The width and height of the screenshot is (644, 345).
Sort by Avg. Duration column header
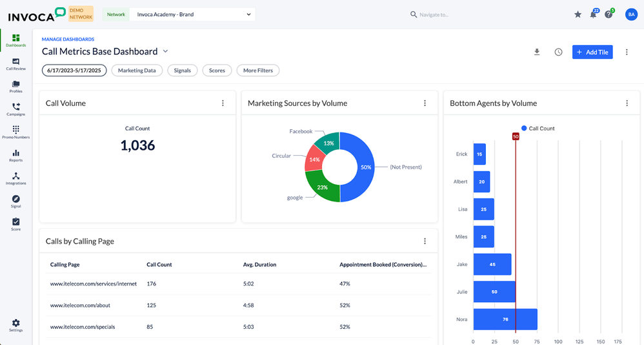tap(259, 264)
